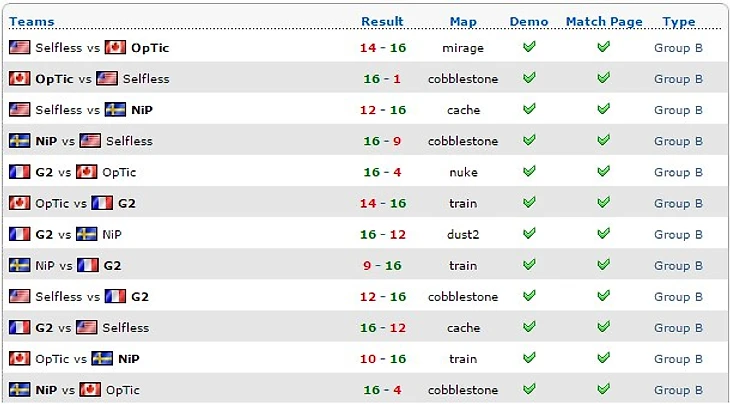Image resolution: width=730 pixels, height=404 pixels.
Task: Download demo for NiP 16-9 Selfless
Action: tap(529, 140)
